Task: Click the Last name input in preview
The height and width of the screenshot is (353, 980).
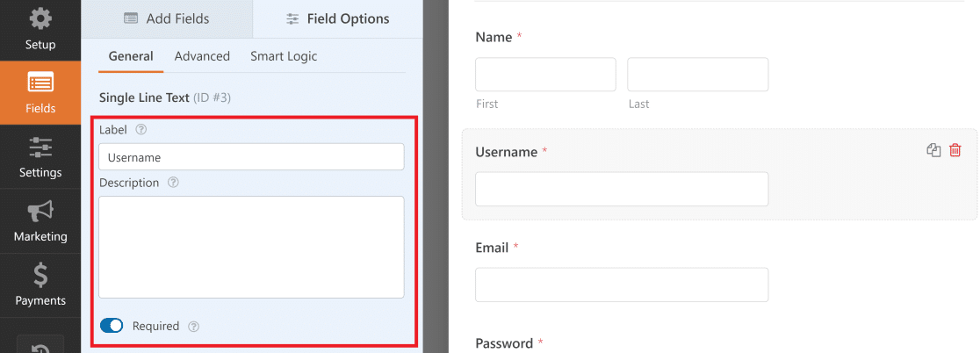Action: tap(697, 75)
